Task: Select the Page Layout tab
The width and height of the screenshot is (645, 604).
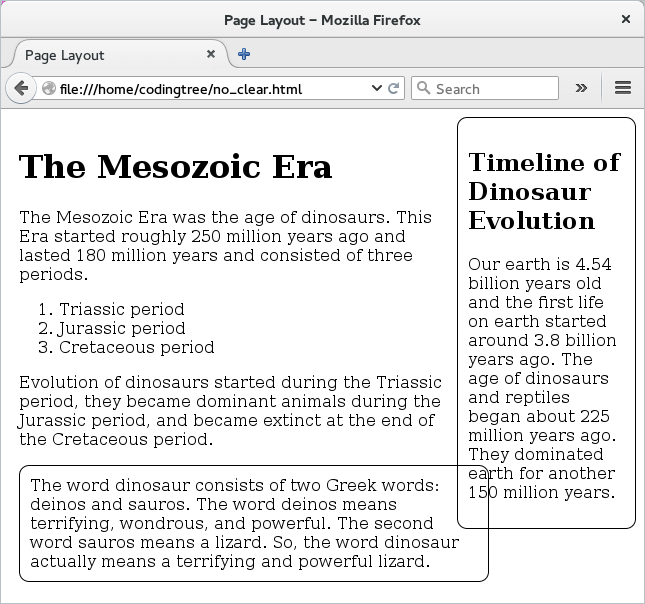Action: click(x=100, y=55)
